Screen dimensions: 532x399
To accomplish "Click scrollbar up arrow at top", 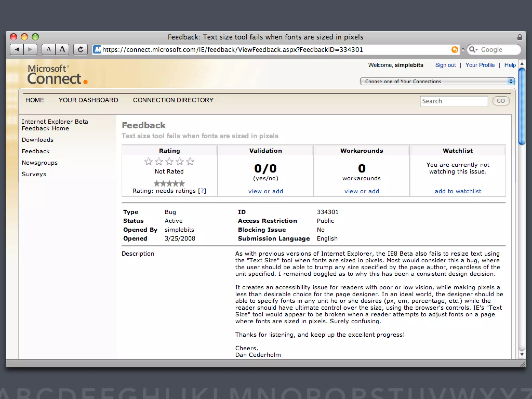I will coord(522,64).
